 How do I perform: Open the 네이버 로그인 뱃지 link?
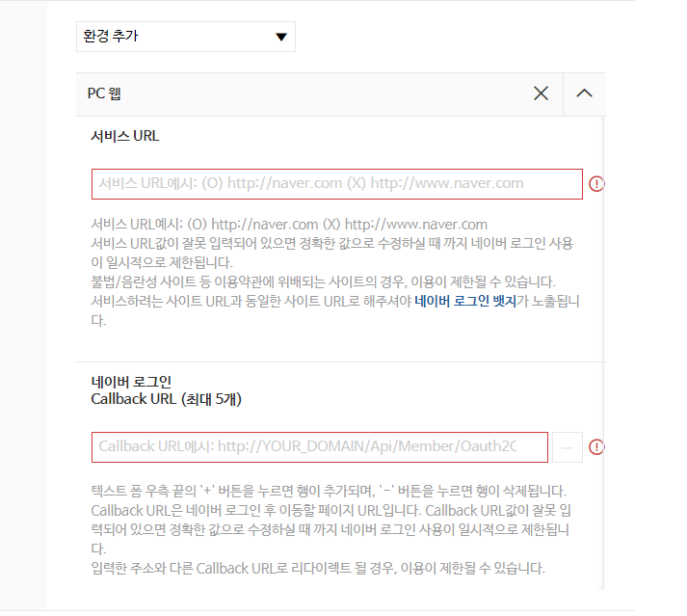pyautogui.click(x=465, y=301)
